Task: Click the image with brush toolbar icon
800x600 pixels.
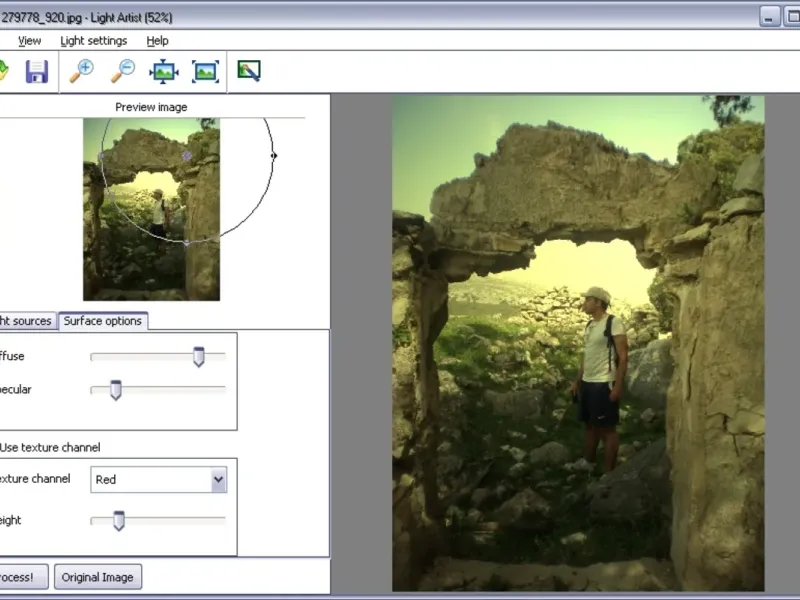Action: [x=249, y=71]
